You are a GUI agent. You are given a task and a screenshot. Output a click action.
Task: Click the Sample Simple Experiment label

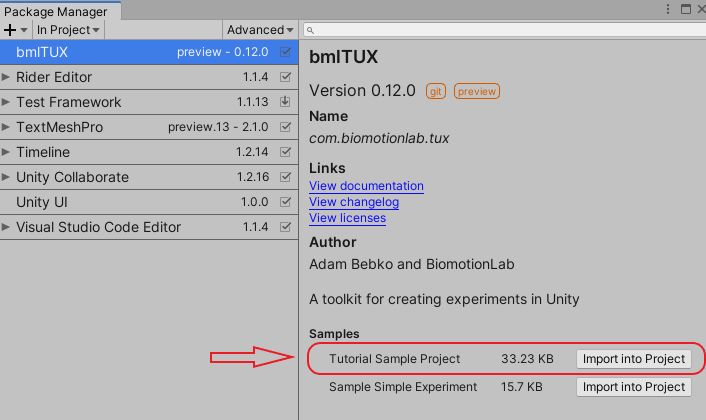point(403,387)
